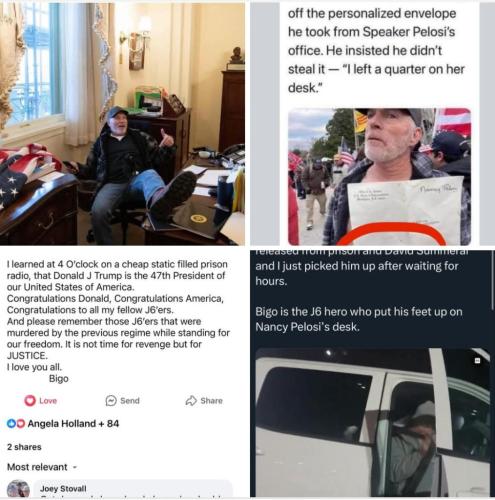Click the Messenger Send bubble icon
495x500 pixels.
[x=111, y=400]
